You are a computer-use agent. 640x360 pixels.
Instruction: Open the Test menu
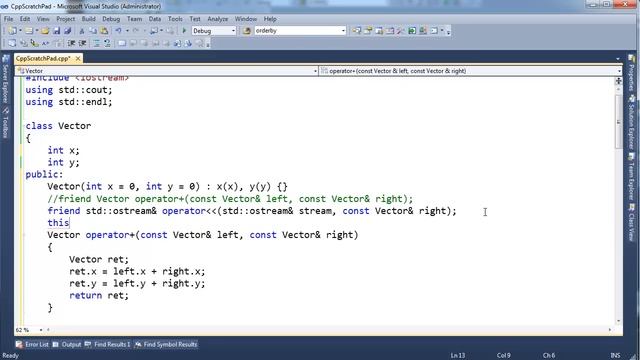point(195,19)
